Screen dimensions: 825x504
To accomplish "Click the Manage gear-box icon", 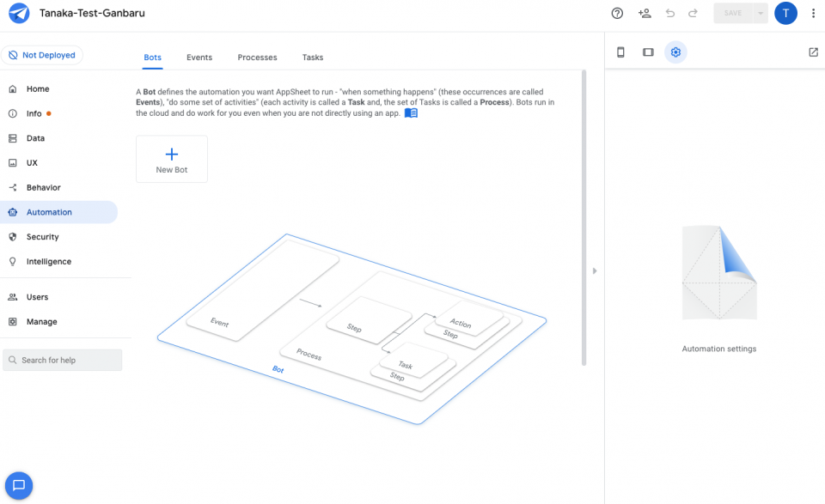I will [x=13, y=322].
